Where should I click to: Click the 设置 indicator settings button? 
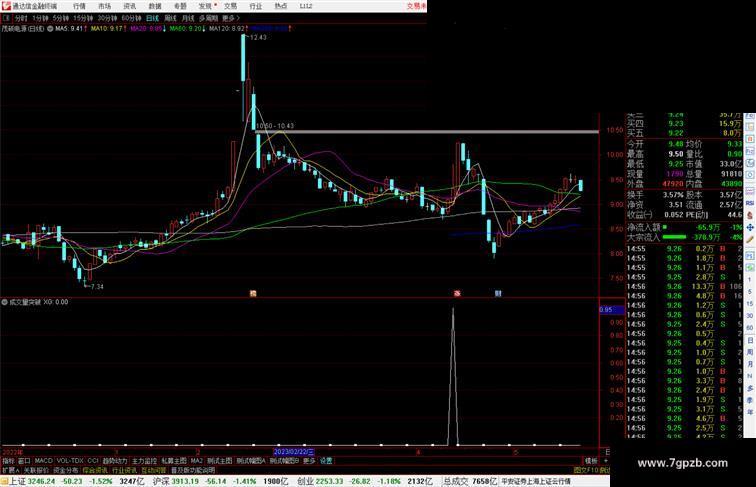(326, 461)
